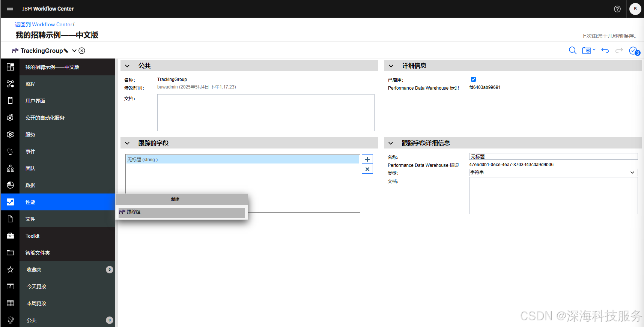Collapse the 详细信息 section
This screenshot has width=644, height=327.
click(x=391, y=66)
